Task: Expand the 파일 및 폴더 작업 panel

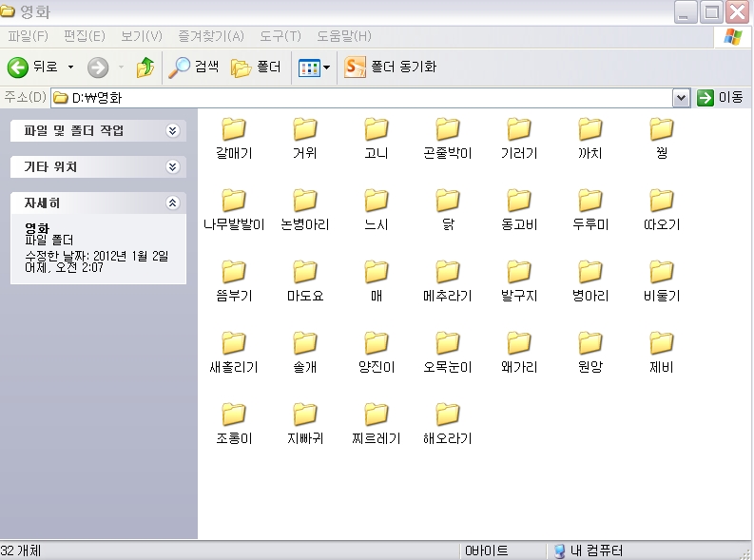Action: pyautogui.click(x=172, y=131)
